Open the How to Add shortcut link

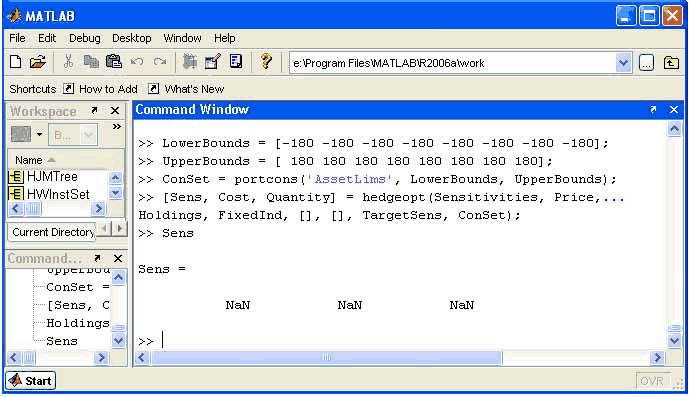(x=108, y=89)
